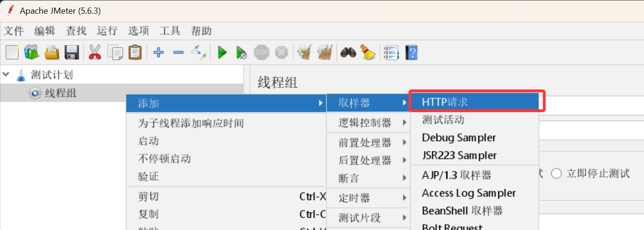The height and width of the screenshot is (230, 644).
Task: Choose 启动 in the context menu
Action: click(226, 141)
